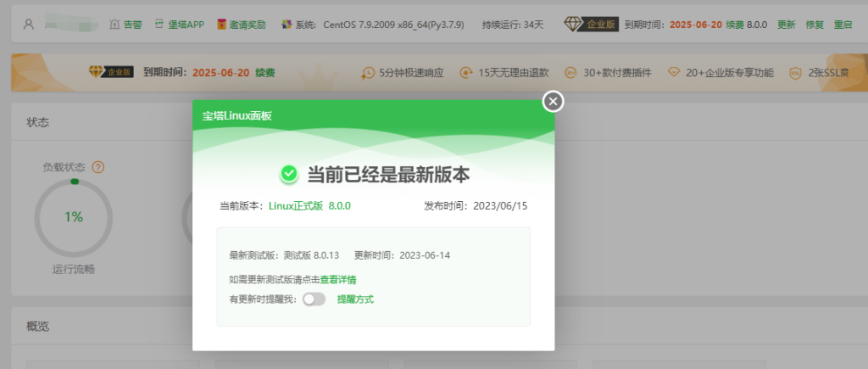The width and height of the screenshot is (868, 369).
Task: Click the green checkmark success icon
Action: pos(289,174)
